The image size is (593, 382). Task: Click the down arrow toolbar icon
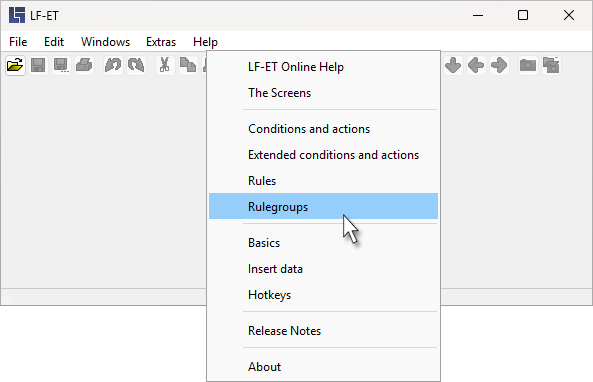pyautogui.click(x=453, y=65)
